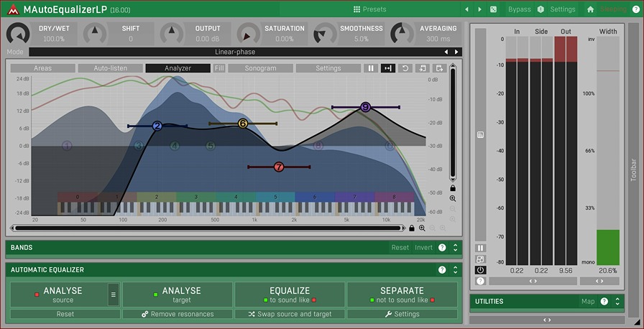Toggle the meters power button
Screen dimensions: 644x329
point(480,270)
